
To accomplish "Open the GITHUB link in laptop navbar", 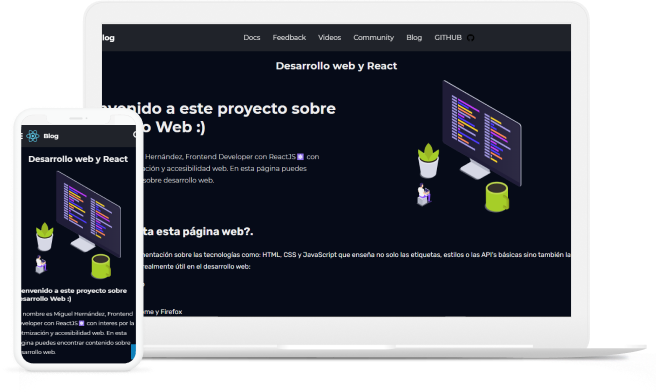I will 448,38.
